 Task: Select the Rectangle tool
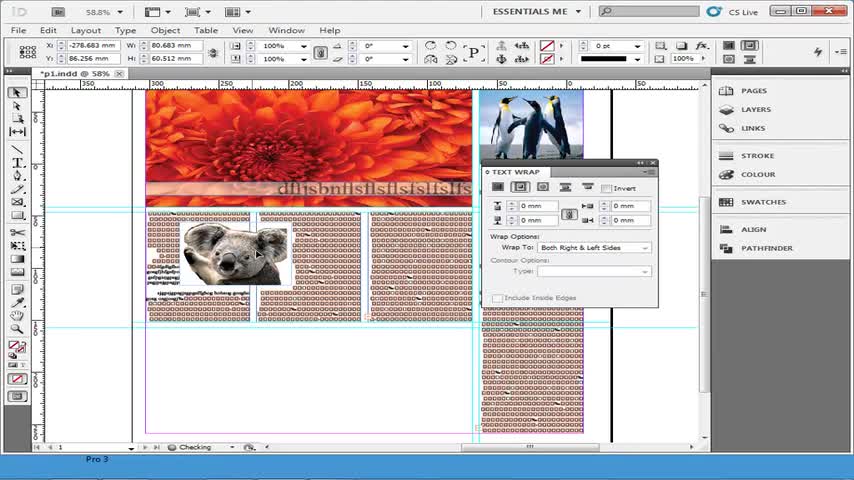click(17, 215)
